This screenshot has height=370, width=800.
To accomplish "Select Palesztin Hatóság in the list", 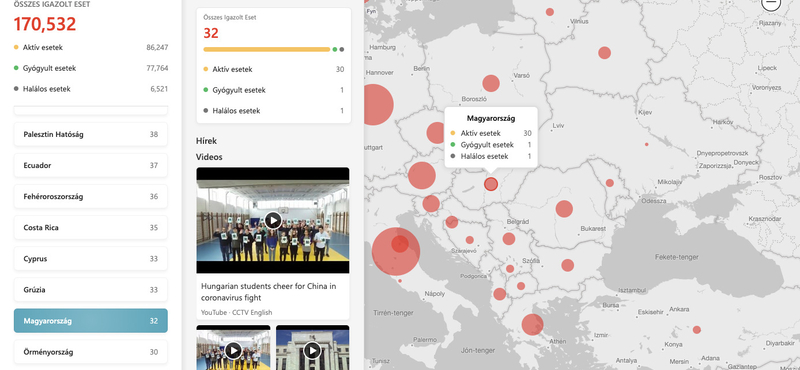I will click(x=90, y=134).
